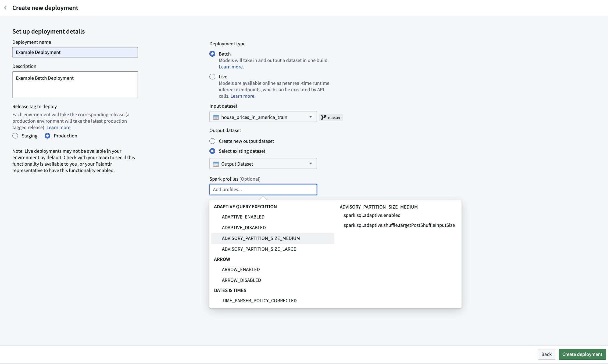Select the Live deployment type
The image size is (608, 364).
tap(212, 77)
